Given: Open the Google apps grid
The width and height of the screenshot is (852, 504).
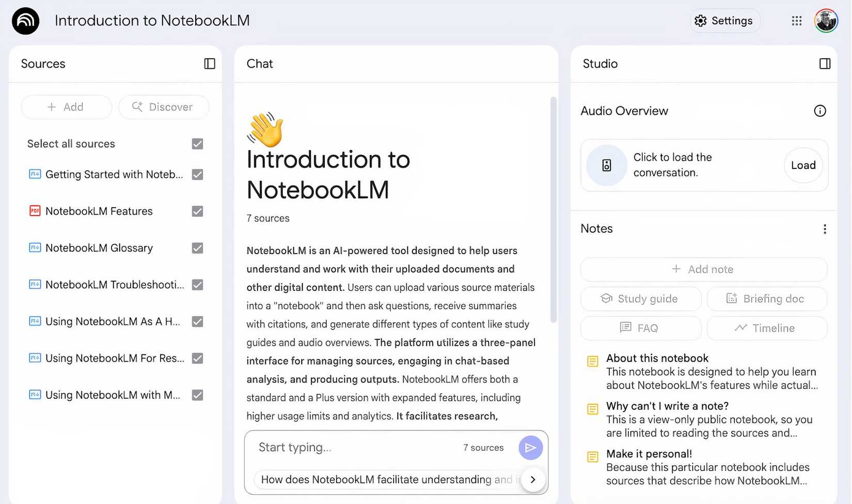Looking at the screenshot, I should click(796, 21).
